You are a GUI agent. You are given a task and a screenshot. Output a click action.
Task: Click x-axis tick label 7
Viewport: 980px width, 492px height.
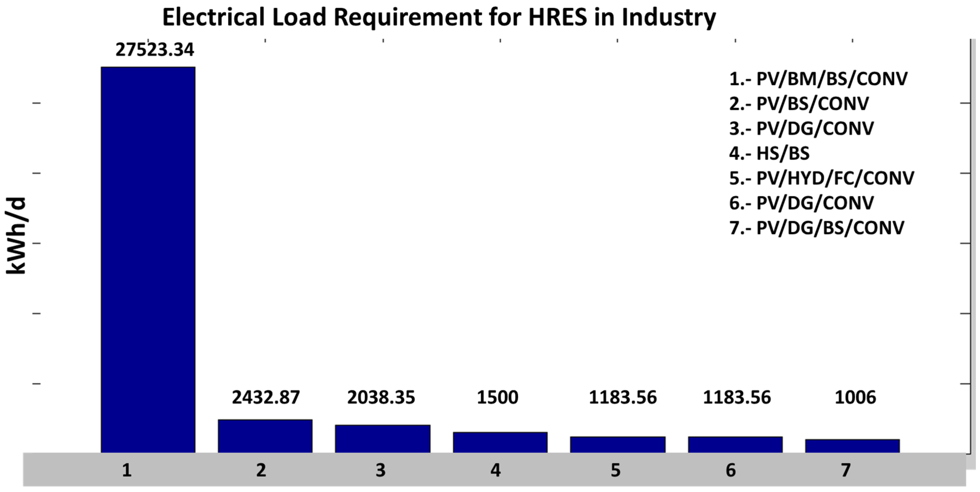click(845, 471)
